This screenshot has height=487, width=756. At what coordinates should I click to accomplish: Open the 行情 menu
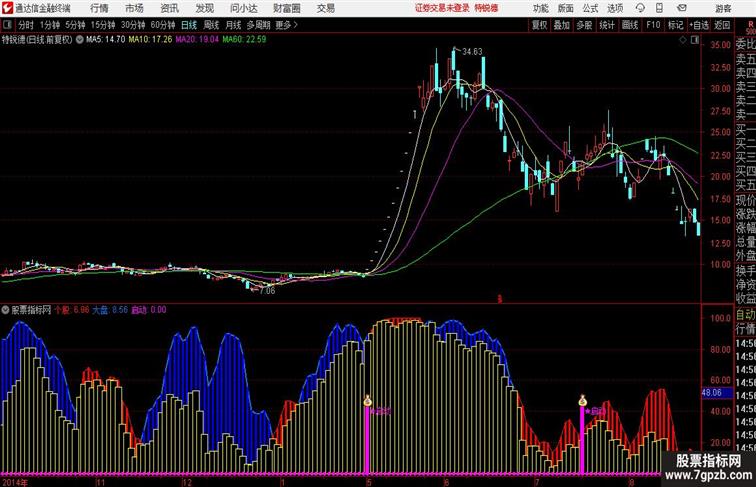(99, 8)
